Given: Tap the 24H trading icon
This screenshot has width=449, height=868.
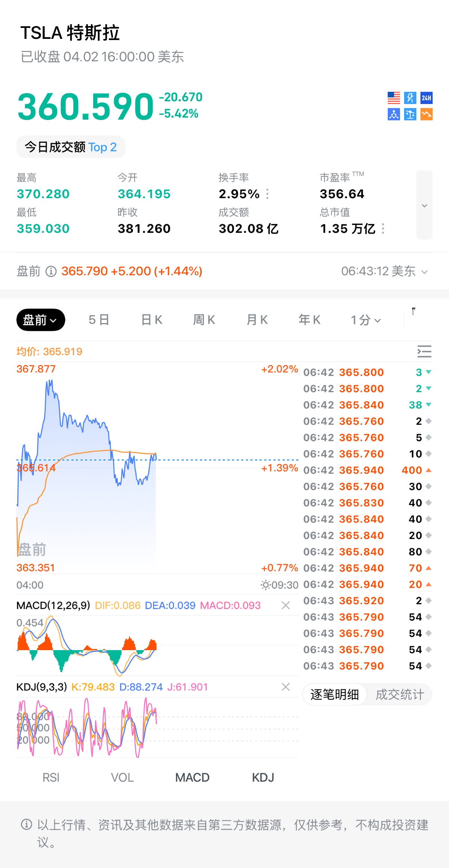Looking at the screenshot, I should [x=427, y=98].
